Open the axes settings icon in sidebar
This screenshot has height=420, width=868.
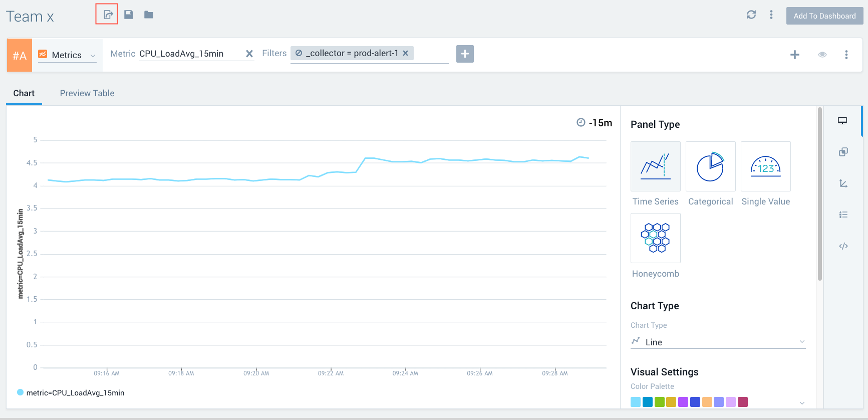[x=843, y=183]
